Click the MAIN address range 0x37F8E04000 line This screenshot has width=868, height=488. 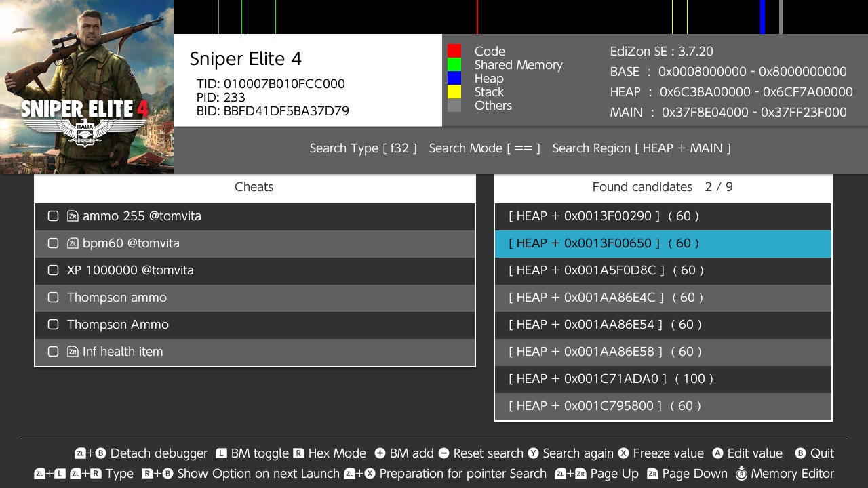728,113
